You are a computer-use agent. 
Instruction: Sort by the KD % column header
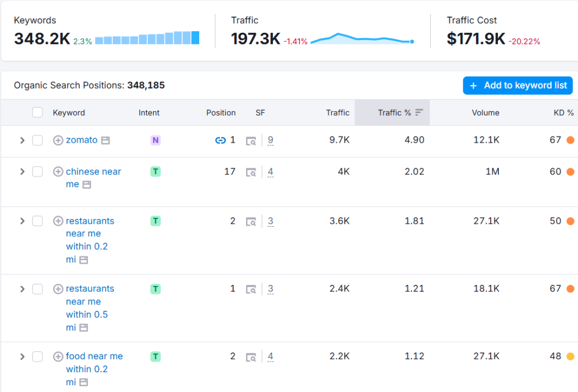pos(563,113)
